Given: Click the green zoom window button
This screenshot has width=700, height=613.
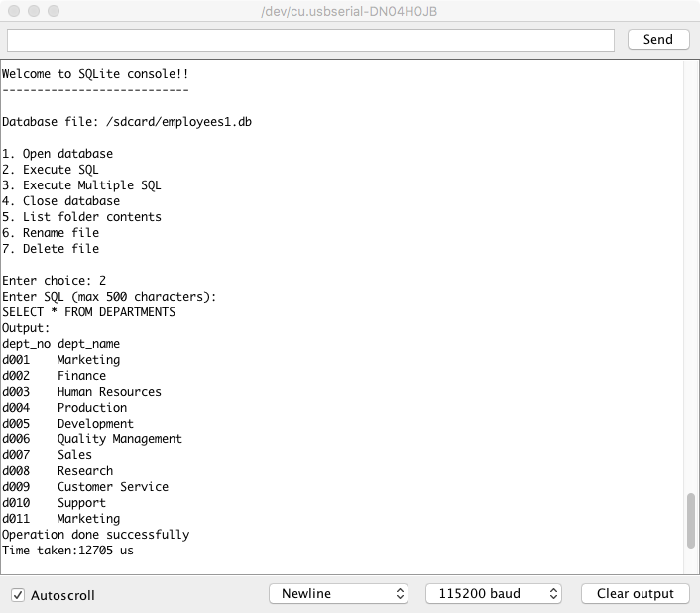Looking at the screenshot, I should tap(53, 11).
